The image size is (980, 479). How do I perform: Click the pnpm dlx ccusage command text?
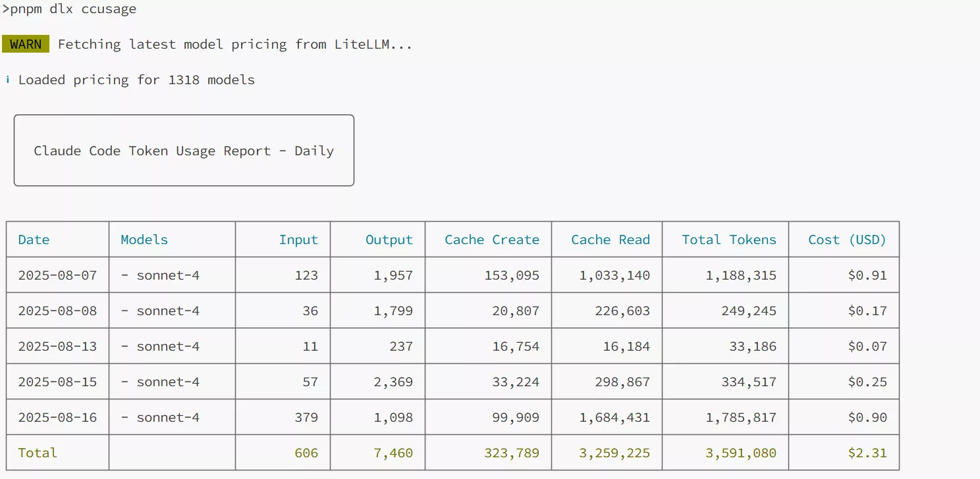pos(73,9)
